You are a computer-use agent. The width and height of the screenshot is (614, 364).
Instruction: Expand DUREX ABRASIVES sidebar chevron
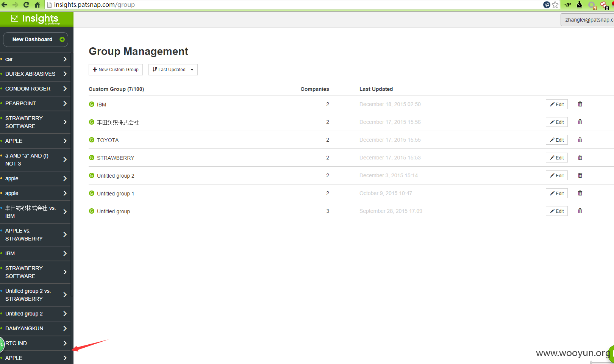pyautogui.click(x=65, y=74)
